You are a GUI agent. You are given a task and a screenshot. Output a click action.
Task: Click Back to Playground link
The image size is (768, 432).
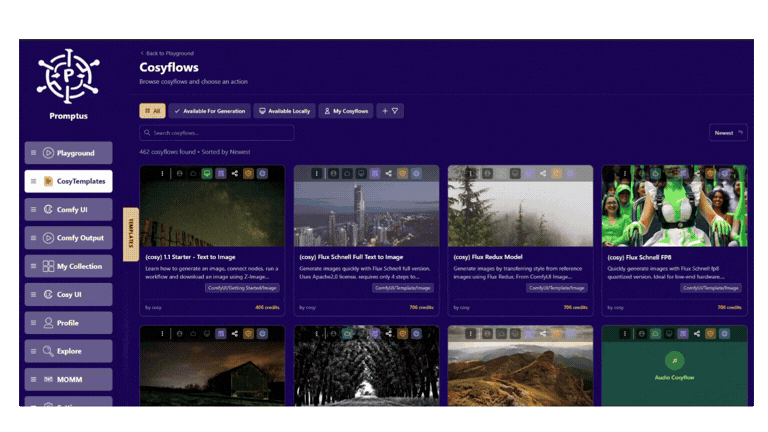tap(167, 53)
